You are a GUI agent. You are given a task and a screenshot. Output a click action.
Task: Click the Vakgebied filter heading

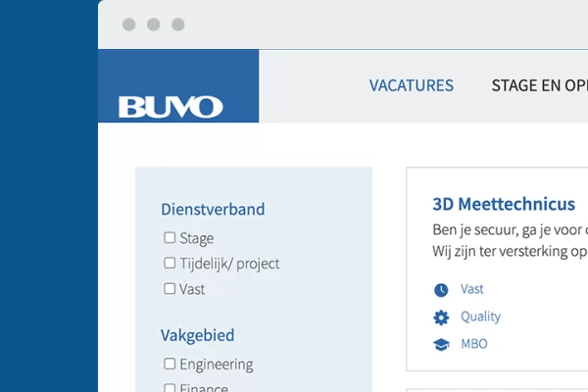(x=197, y=335)
